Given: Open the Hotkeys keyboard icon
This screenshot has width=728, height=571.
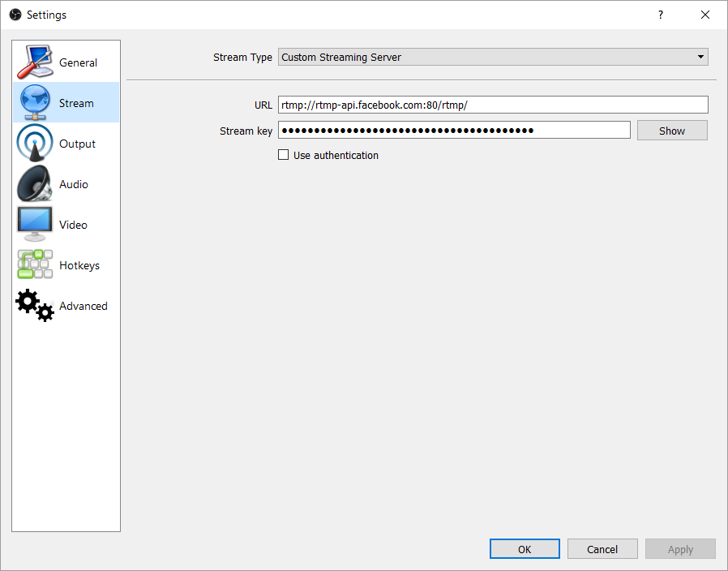Looking at the screenshot, I should coord(35,265).
